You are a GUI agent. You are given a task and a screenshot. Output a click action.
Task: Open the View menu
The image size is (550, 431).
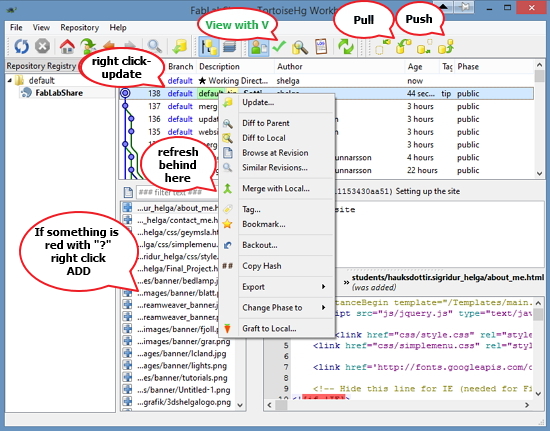click(41, 27)
